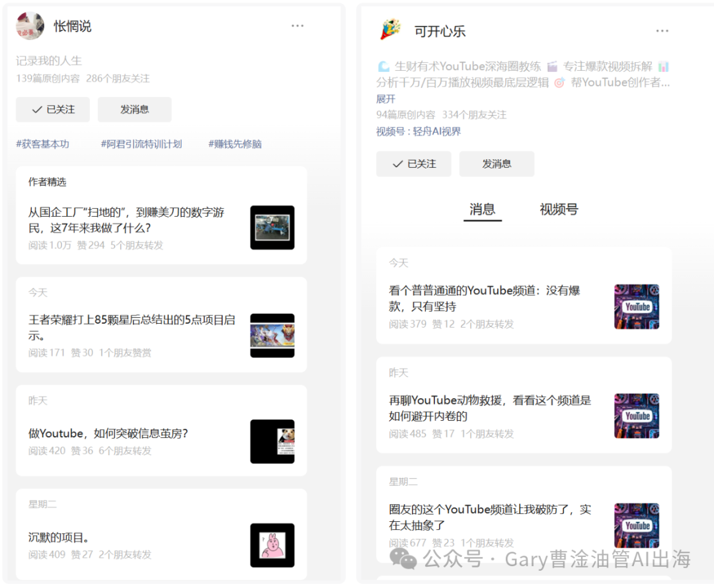Open the three-dot menu for 可开心乐
This screenshot has height=588, width=714.
(662, 31)
